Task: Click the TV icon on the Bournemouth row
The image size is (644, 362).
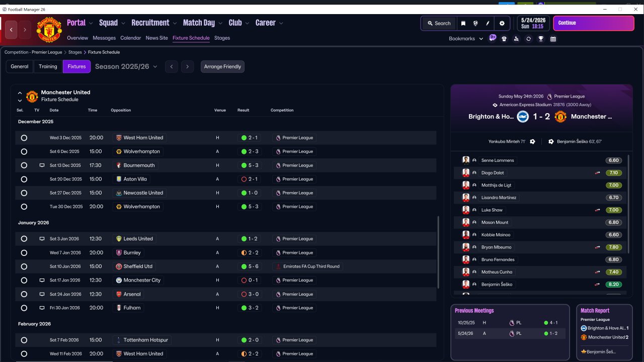Action: [x=42, y=165]
